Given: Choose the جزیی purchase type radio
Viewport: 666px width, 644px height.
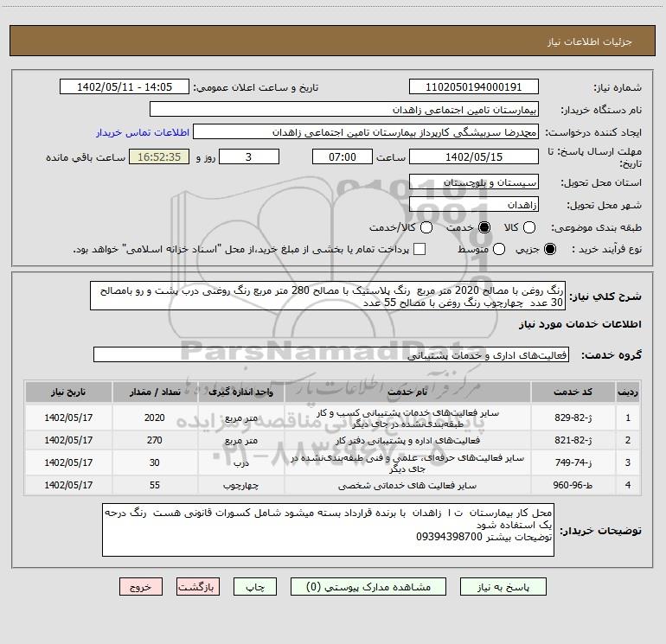Looking at the screenshot, I should click(549, 249).
